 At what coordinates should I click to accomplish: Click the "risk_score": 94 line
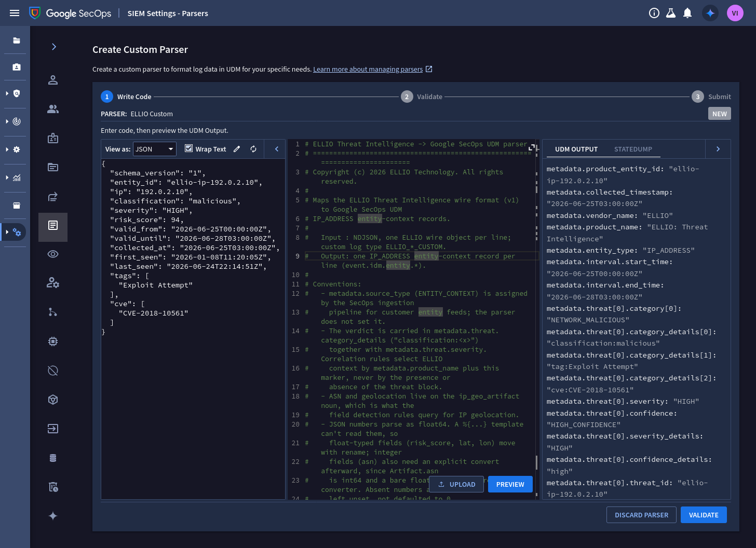[x=147, y=220]
